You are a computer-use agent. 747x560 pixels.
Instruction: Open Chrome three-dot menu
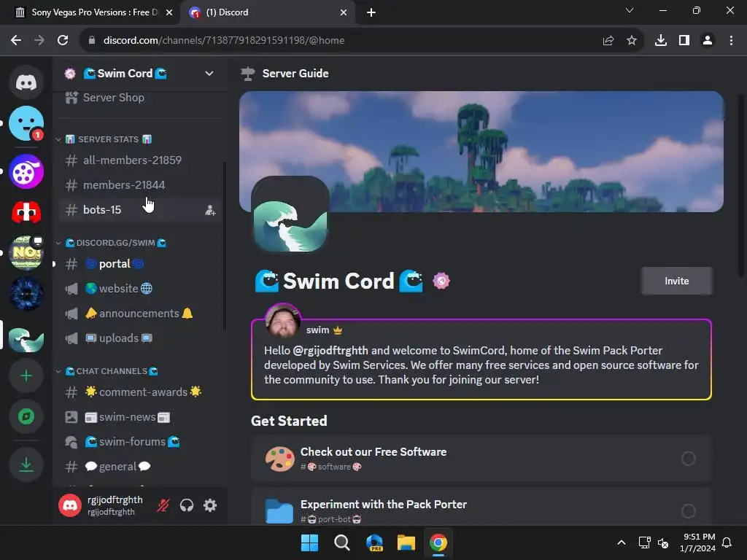click(731, 41)
